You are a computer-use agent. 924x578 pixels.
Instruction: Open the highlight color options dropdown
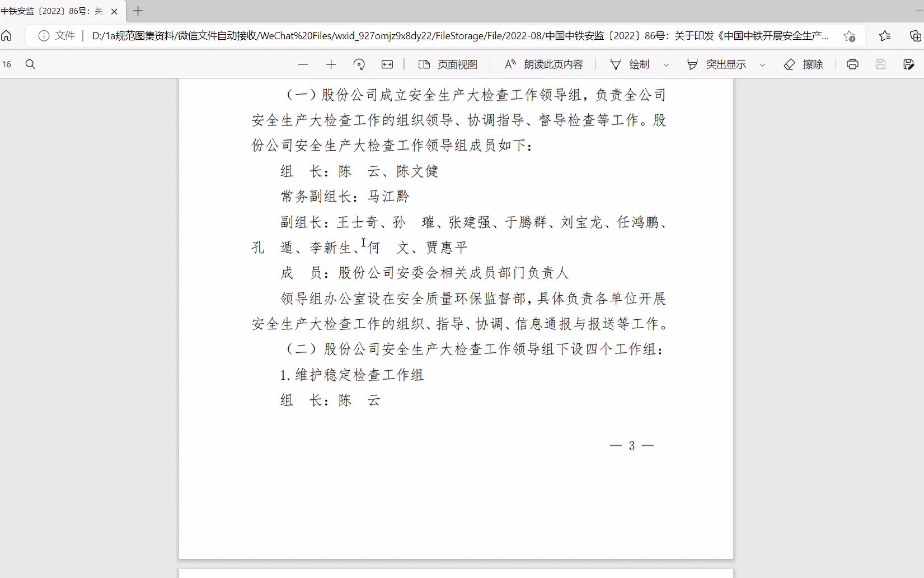763,64
